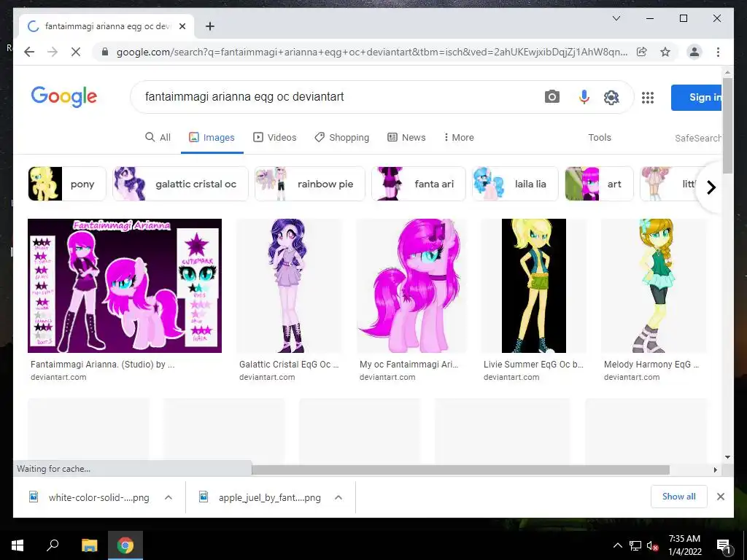Click the address bar URL

pos(371,52)
